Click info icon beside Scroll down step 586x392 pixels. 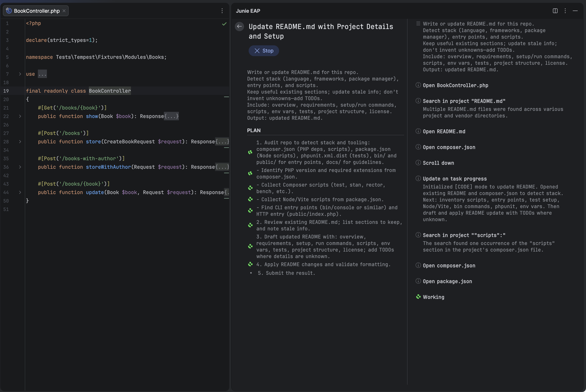click(x=418, y=163)
